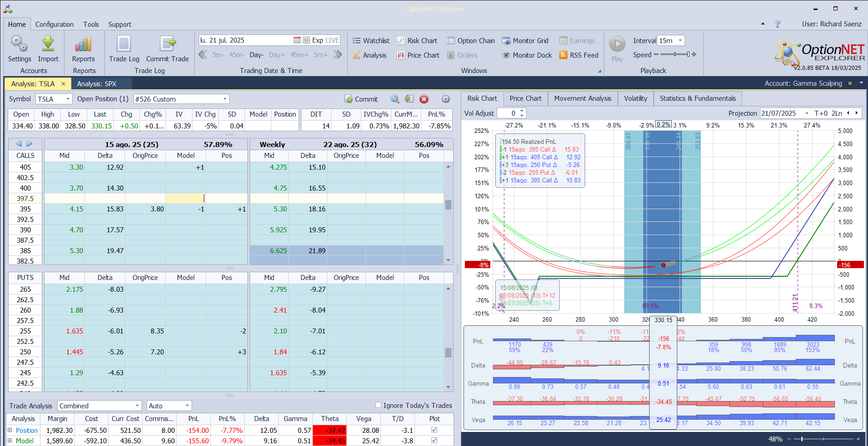The image size is (868, 446).
Task: Open the help question mark icon
Action: [778, 24]
